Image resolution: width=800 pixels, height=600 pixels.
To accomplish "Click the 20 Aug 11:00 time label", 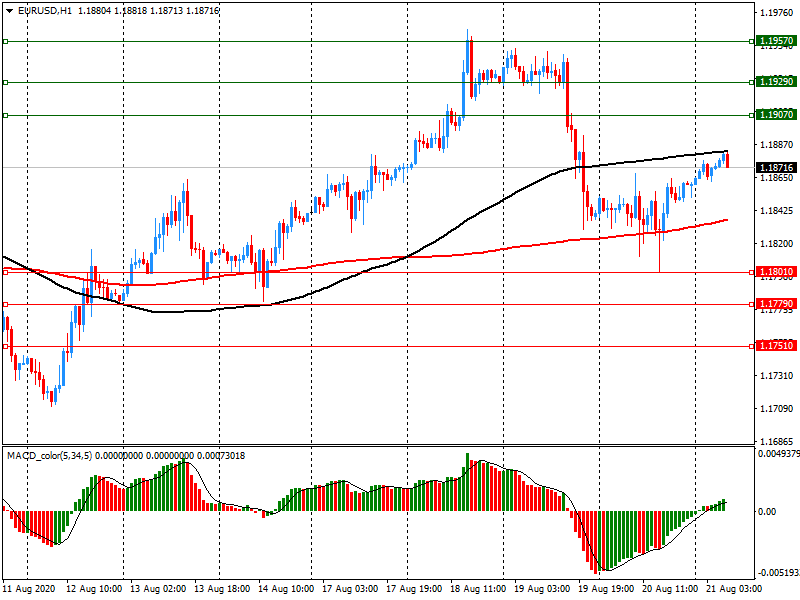I will (x=670, y=589).
